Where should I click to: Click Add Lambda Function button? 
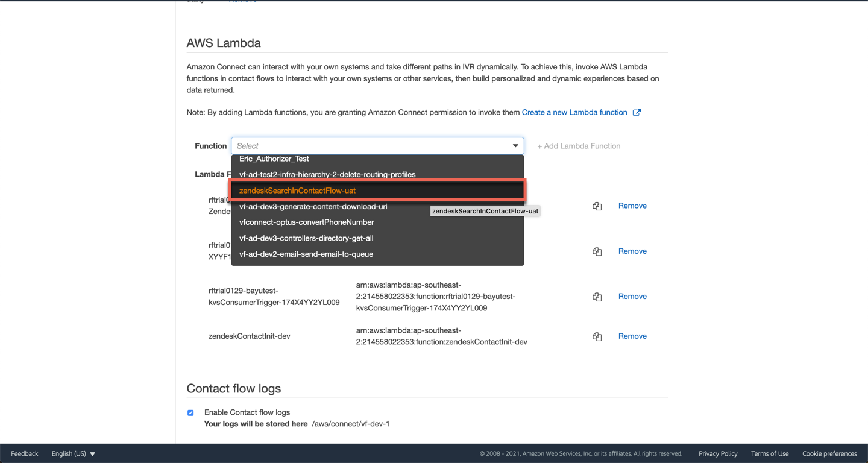(x=579, y=146)
